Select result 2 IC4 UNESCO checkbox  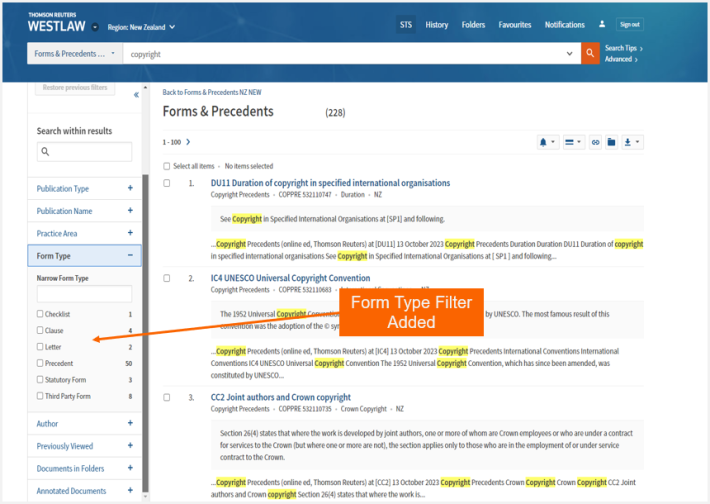(167, 278)
